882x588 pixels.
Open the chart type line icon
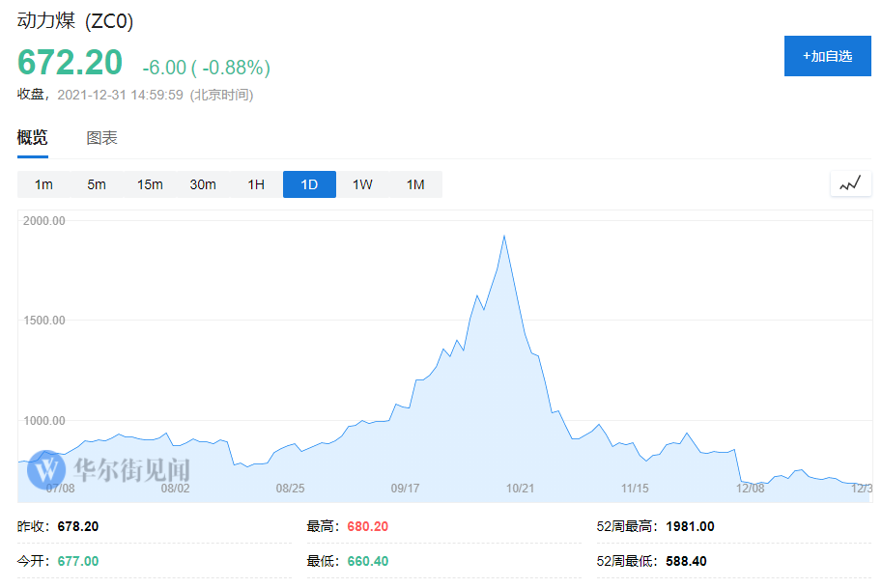point(849,183)
